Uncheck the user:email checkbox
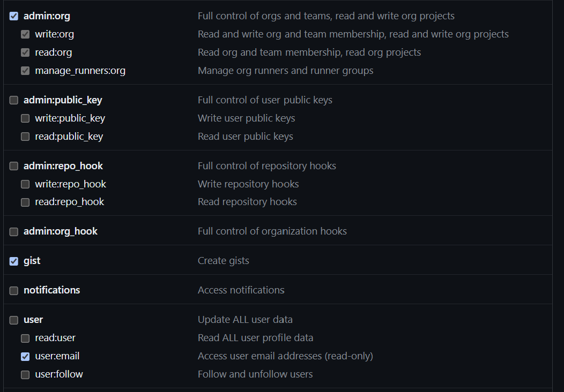This screenshot has height=392, width=564. (x=25, y=356)
